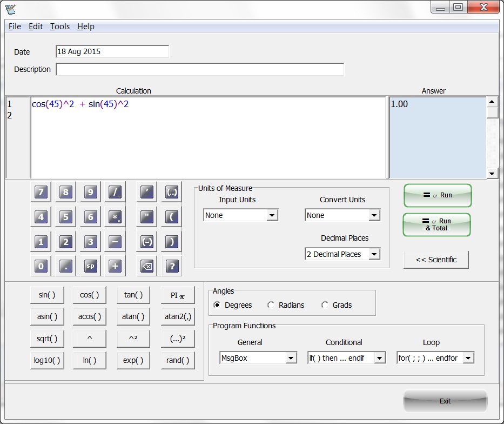The height and width of the screenshot is (424, 504).
Task: Click the = or Run & Total button
Action: [436, 224]
